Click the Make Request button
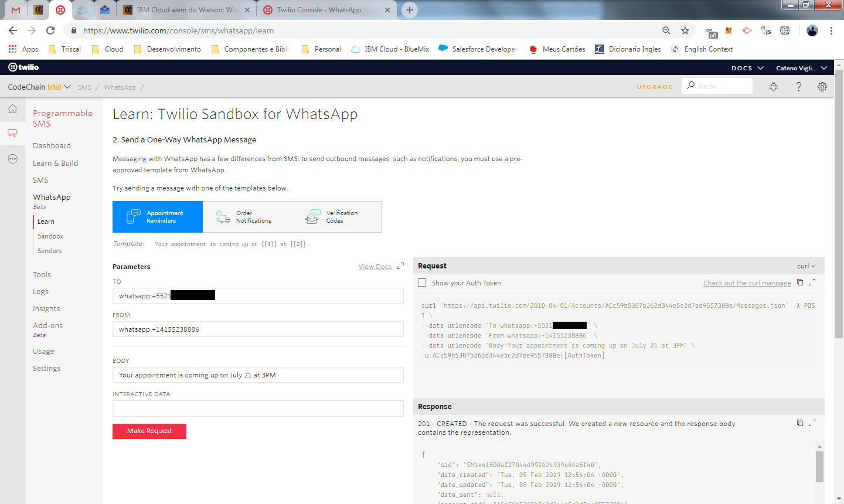Screen dimensions: 844x504 click(149, 431)
